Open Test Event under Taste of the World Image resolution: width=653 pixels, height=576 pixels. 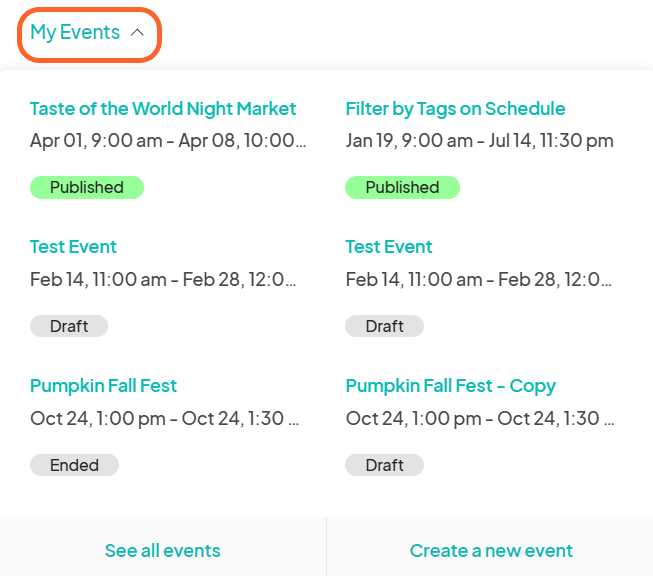pyautogui.click(x=73, y=247)
